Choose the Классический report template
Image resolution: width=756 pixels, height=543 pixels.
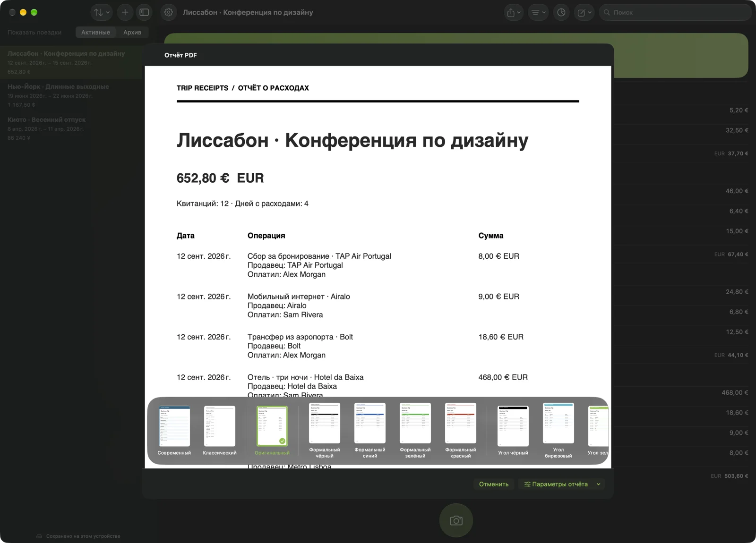click(x=220, y=430)
